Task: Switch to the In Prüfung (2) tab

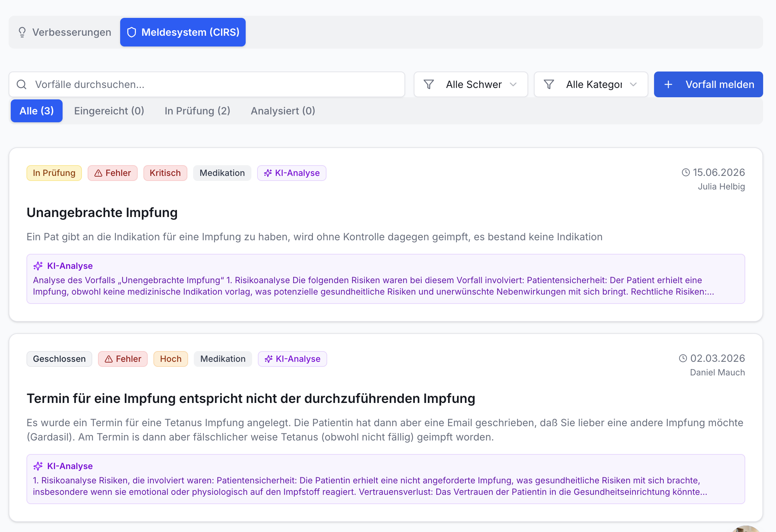Action: pyautogui.click(x=197, y=111)
